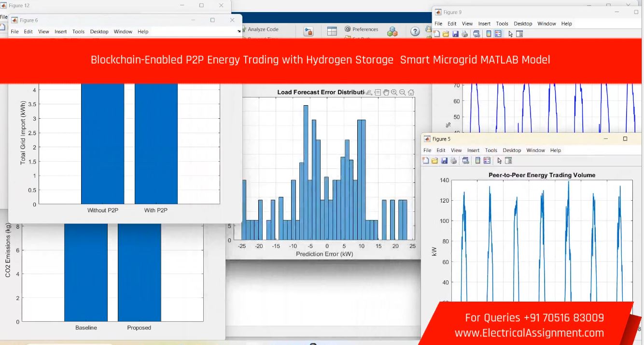Click the Zoom Out icon above the histogram

402,93
